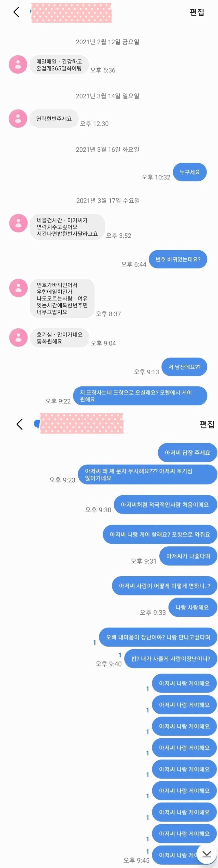The image size is (218, 868).
Task: Select the 연락한번주세요 received bubble
Action: [x=54, y=119]
